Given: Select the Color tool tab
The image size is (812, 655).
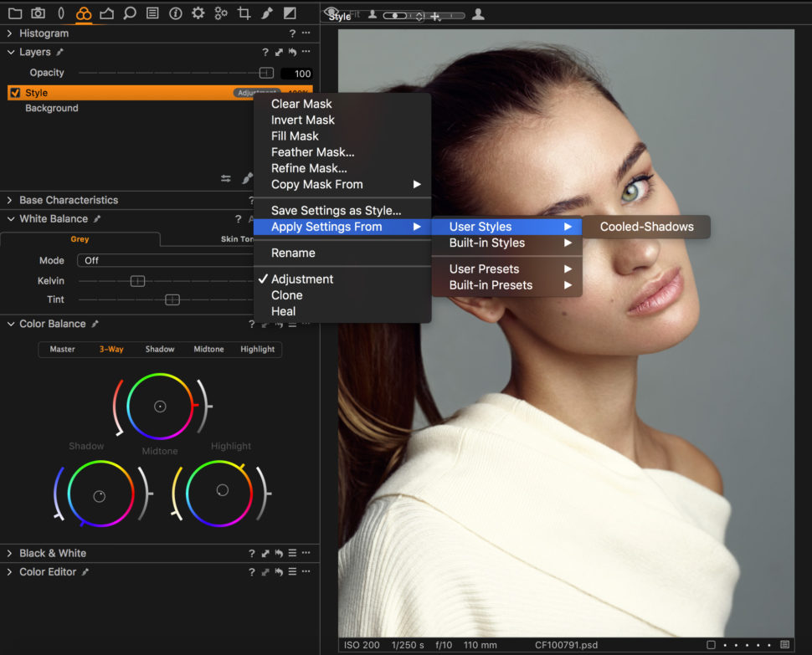Looking at the screenshot, I should [83, 13].
